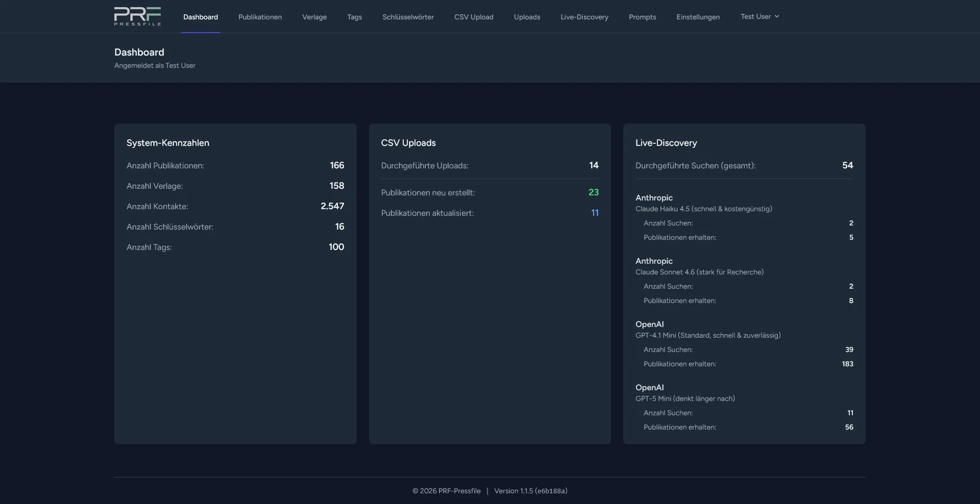This screenshot has height=504, width=980.
Task: Click the System-Kennzahlen card title
Action: 168,143
